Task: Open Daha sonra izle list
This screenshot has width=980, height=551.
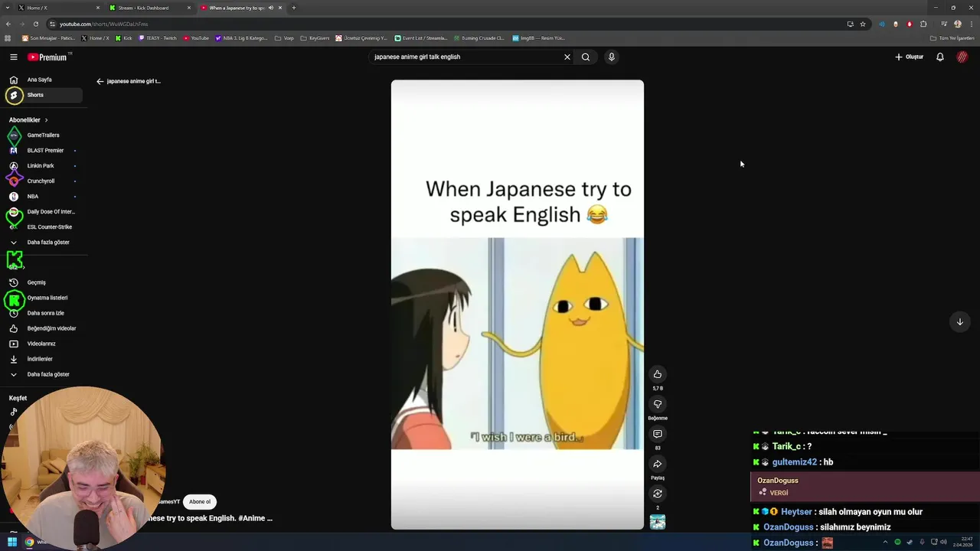Action: [x=43, y=313]
